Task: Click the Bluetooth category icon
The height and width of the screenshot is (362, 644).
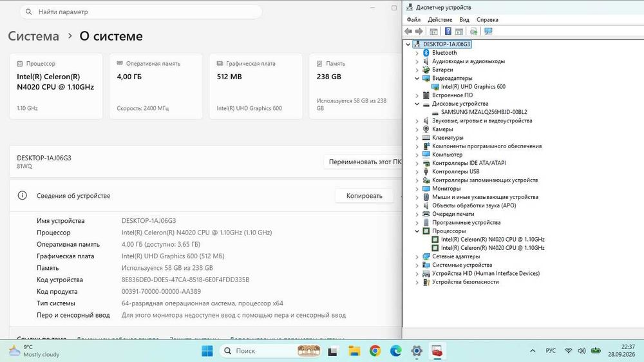Action: click(x=426, y=53)
